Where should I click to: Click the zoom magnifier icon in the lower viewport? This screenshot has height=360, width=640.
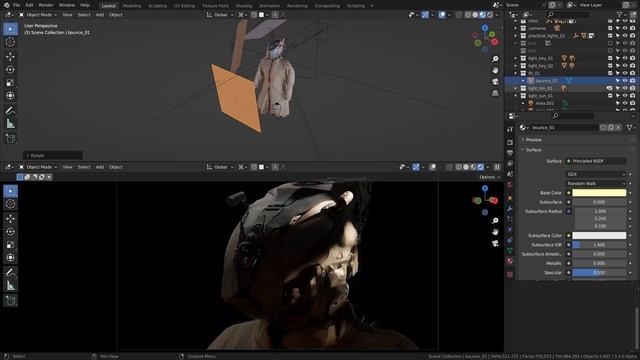click(495, 221)
